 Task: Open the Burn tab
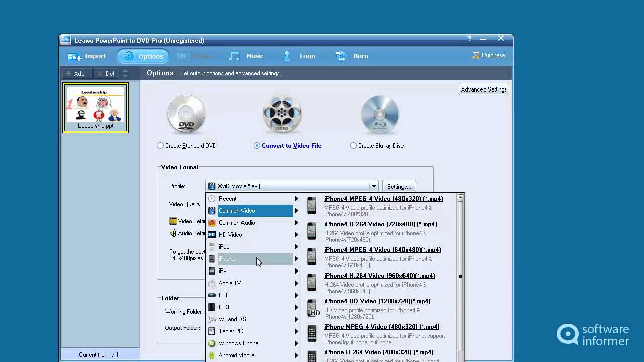352,56
